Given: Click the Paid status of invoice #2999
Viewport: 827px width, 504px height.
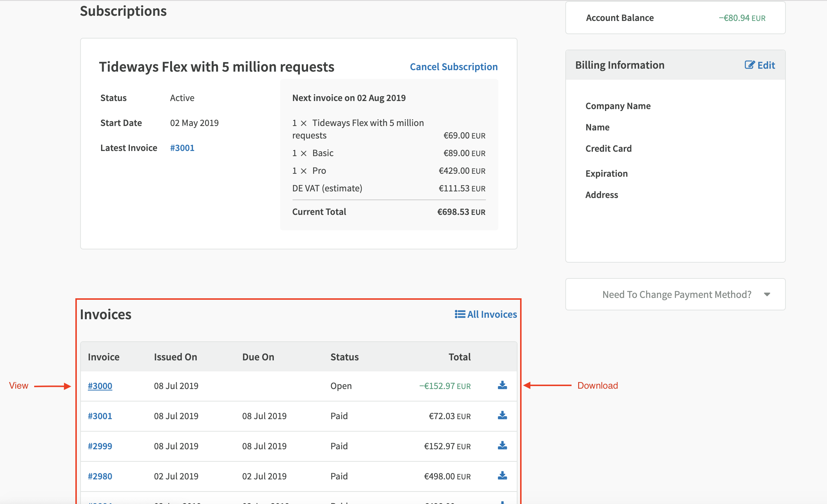Looking at the screenshot, I should 339,446.
